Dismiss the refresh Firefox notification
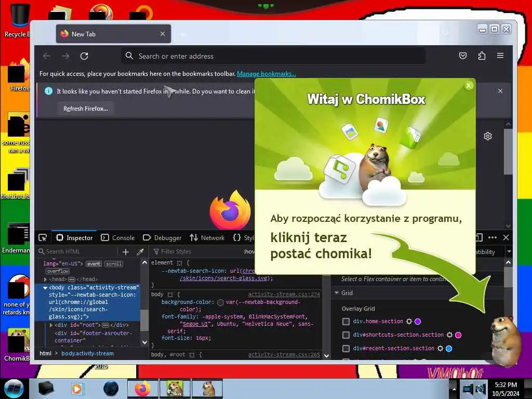This screenshot has width=532, height=399. 500,91
